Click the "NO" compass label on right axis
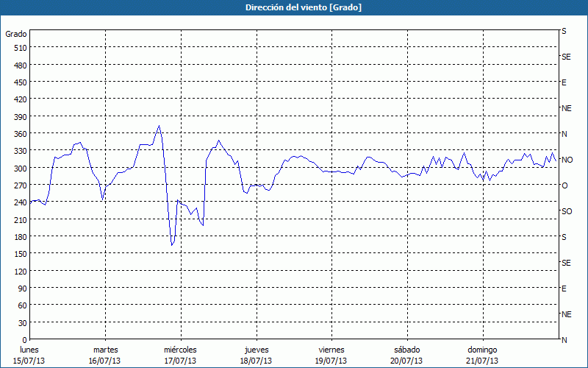 click(x=566, y=160)
